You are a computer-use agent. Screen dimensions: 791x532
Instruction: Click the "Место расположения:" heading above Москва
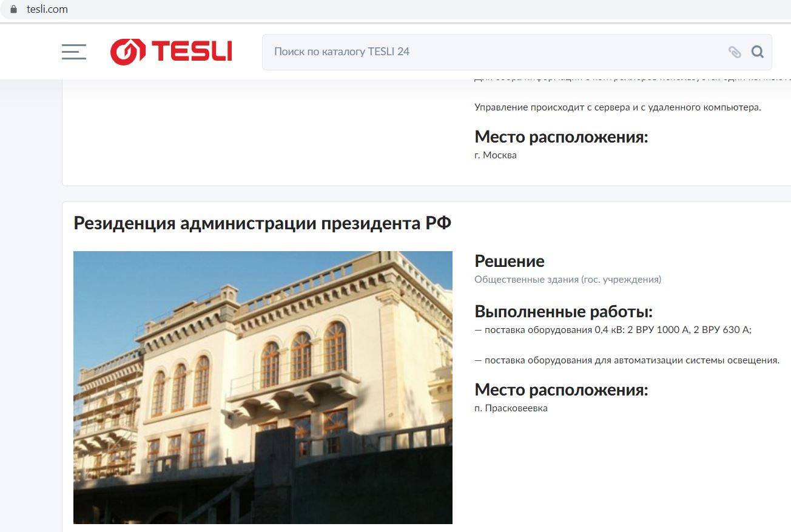coord(560,137)
